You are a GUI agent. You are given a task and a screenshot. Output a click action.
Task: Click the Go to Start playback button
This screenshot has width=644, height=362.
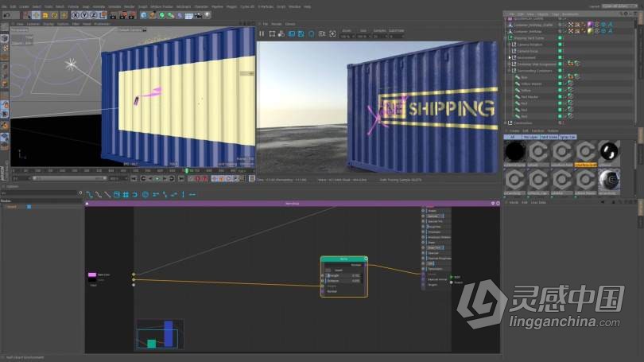click(x=134, y=178)
